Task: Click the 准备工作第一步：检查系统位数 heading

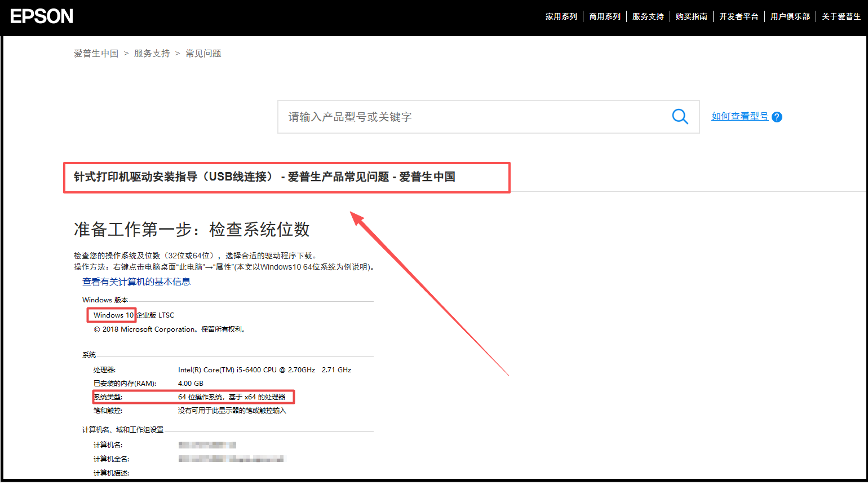Action: [x=192, y=229]
